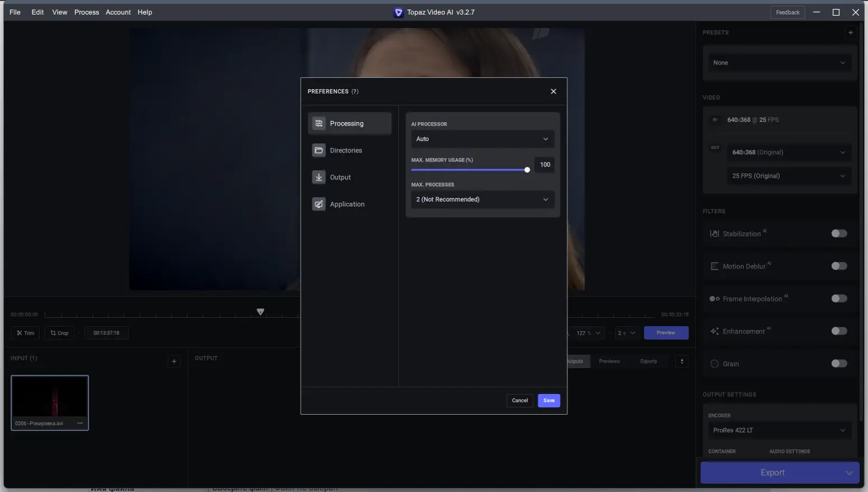The image size is (868, 492).
Task: Click the Application edit icon
Action: point(319,204)
